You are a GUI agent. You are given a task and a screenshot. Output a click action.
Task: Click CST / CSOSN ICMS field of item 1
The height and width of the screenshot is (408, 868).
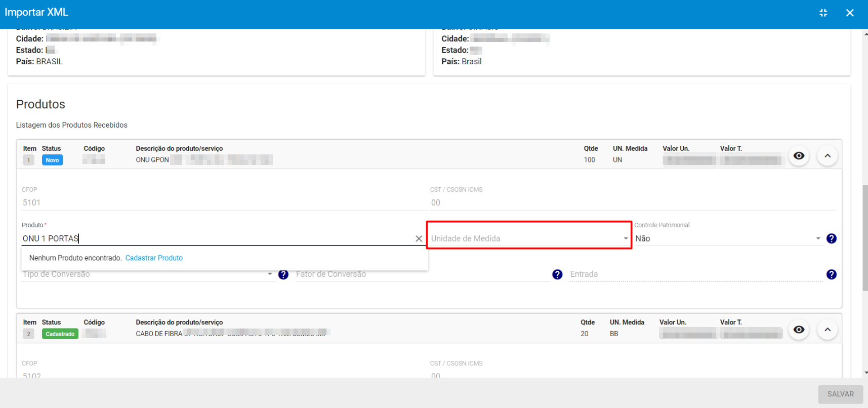(633, 202)
